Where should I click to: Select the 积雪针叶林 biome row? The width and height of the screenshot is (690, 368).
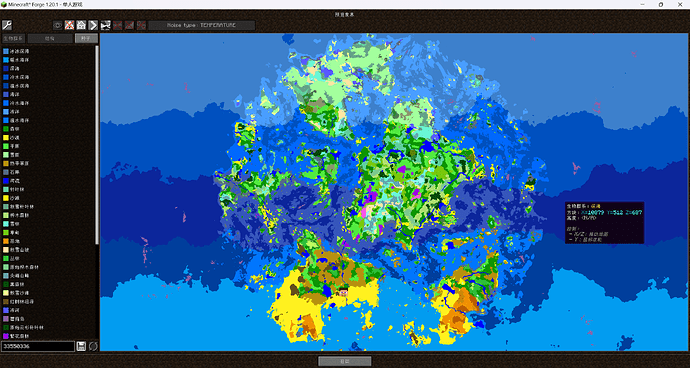[48, 206]
